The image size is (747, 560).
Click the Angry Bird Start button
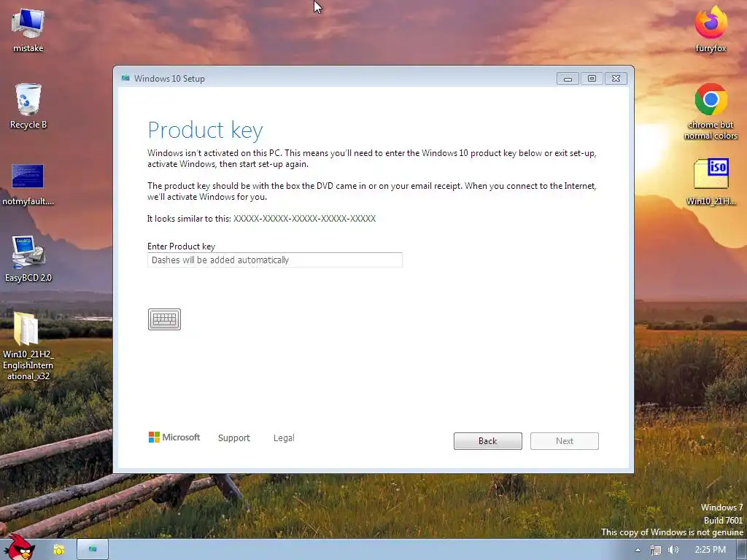click(19, 548)
